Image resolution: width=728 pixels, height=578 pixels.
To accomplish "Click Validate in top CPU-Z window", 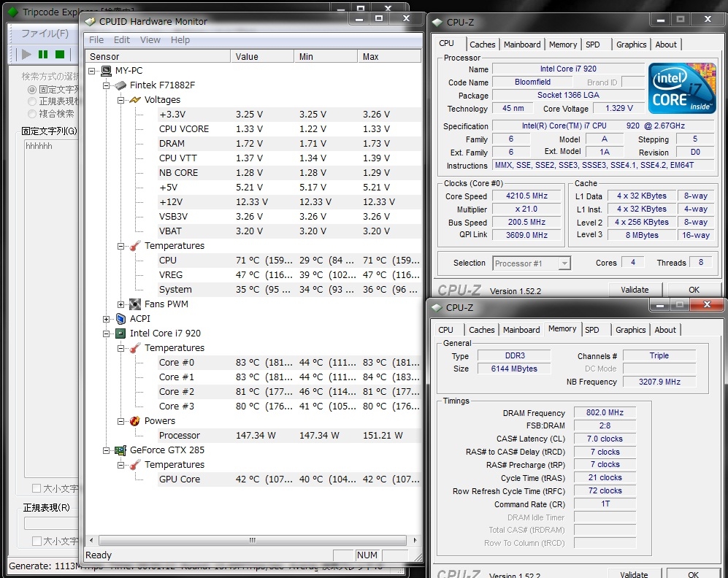I will point(635,290).
